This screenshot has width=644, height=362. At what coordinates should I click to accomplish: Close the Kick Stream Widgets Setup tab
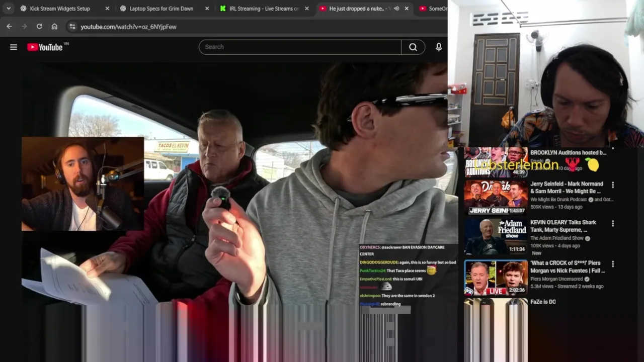pyautogui.click(x=107, y=9)
